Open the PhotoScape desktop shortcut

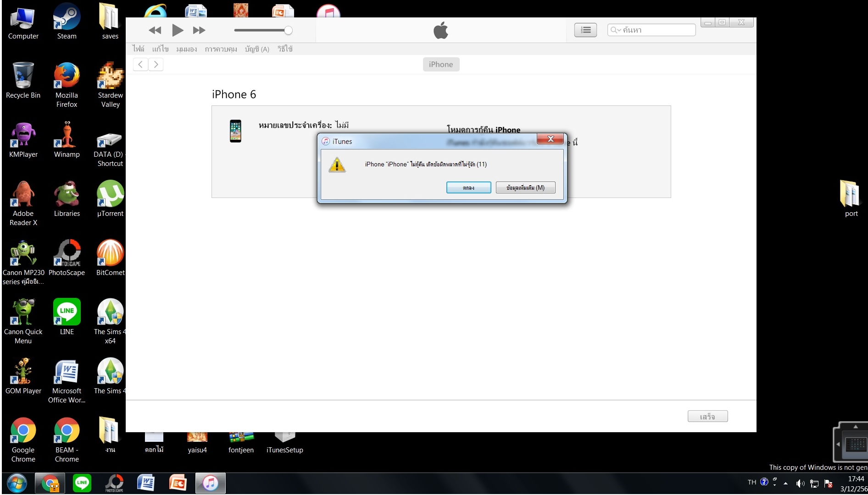pos(67,258)
